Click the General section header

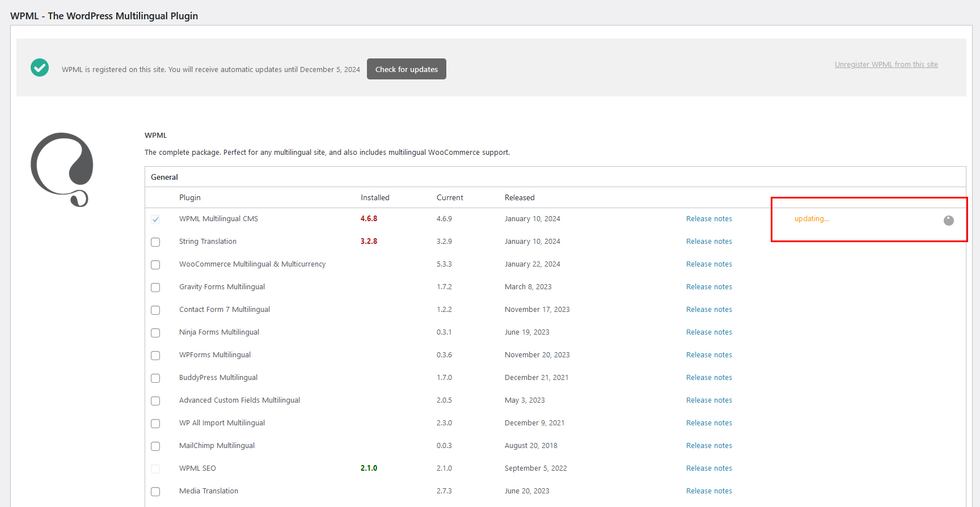pos(164,177)
